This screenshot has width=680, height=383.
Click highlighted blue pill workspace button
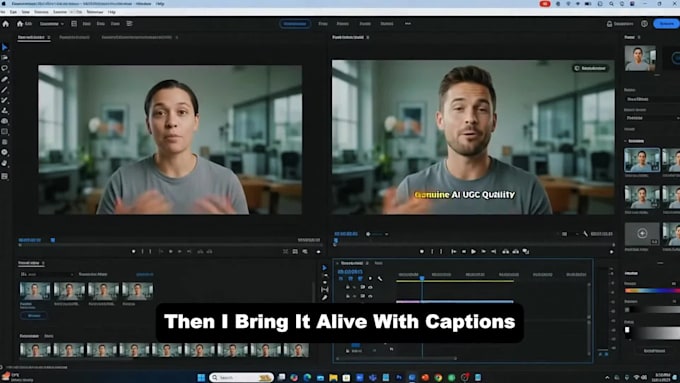(295, 23)
